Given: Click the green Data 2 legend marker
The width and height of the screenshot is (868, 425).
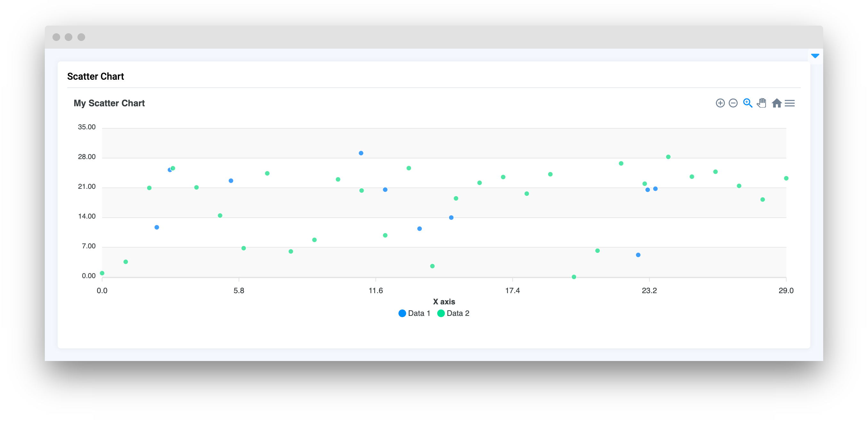Looking at the screenshot, I should click(441, 313).
